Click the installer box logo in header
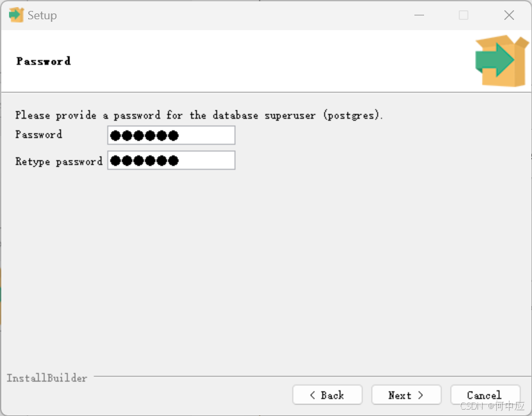 click(x=502, y=61)
